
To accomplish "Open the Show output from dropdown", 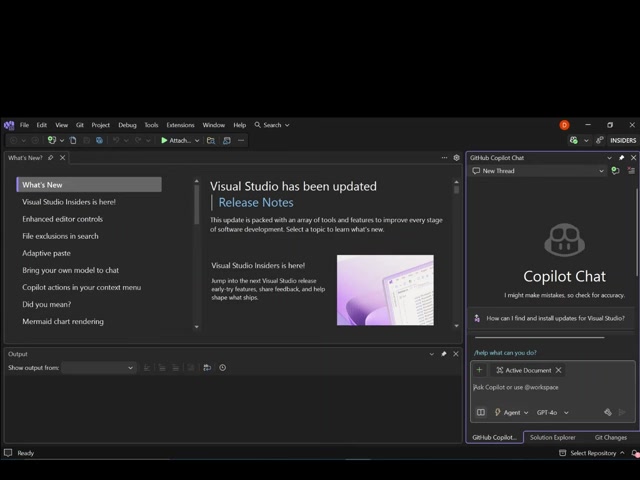I will (x=98, y=368).
